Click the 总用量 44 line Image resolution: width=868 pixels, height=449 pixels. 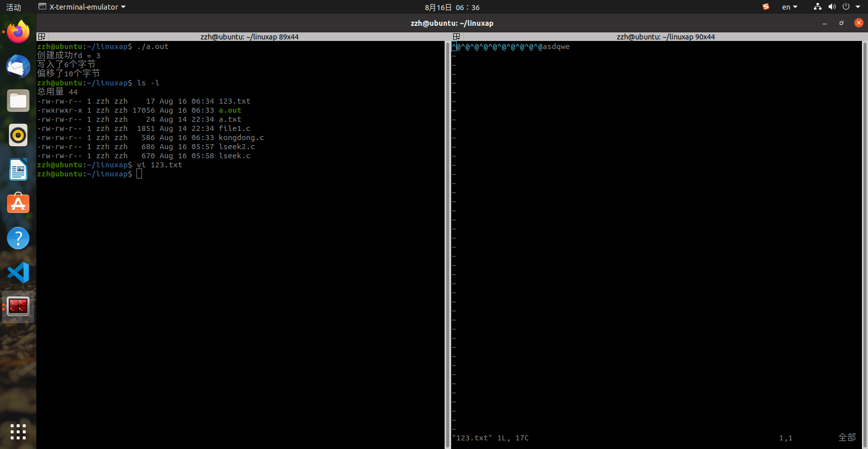[57, 92]
